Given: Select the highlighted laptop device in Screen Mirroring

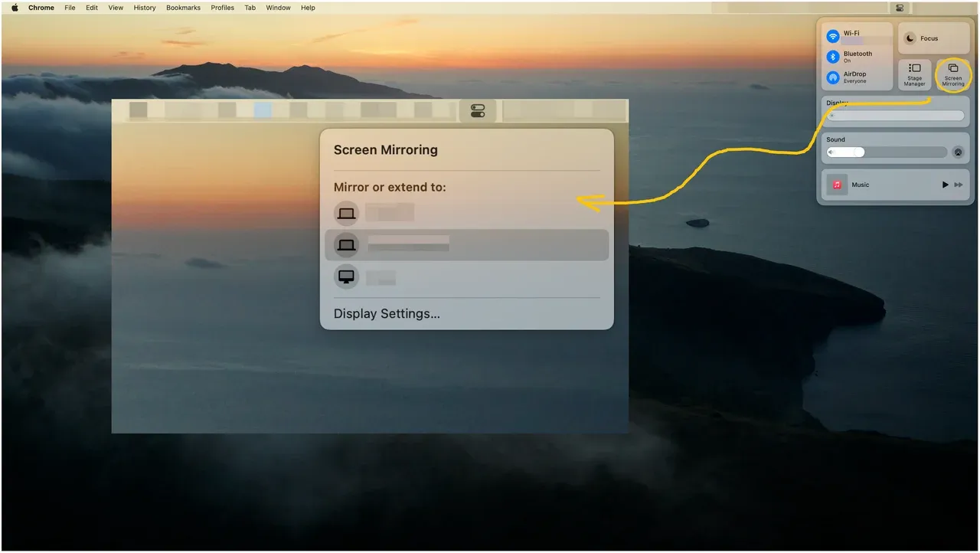Looking at the screenshot, I should pos(467,245).
